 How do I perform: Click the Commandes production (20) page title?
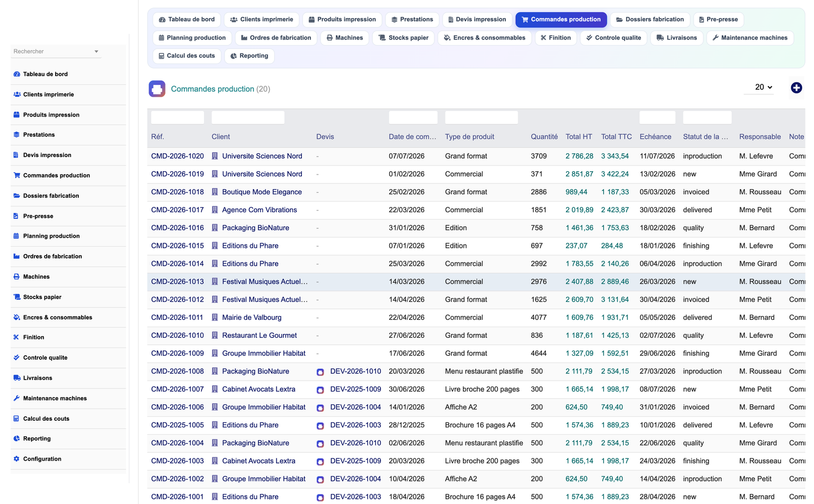(x=220, y=89)
